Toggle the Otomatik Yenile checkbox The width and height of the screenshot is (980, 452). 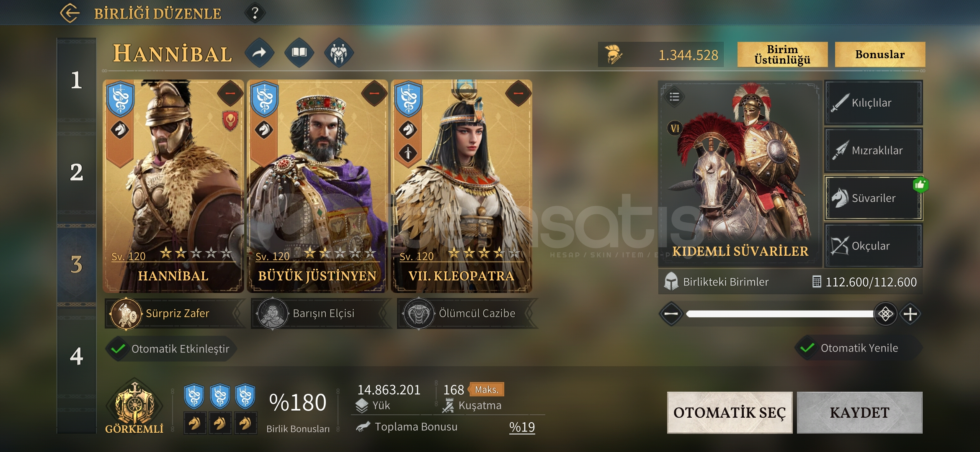coord(807,348)
